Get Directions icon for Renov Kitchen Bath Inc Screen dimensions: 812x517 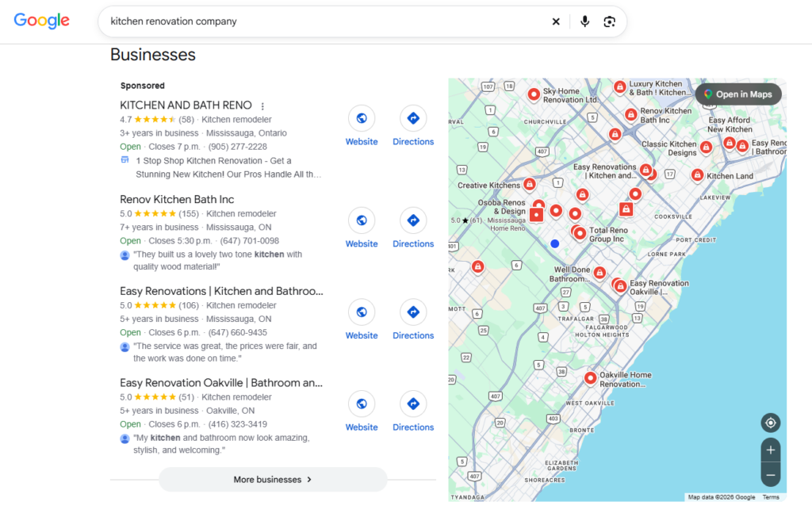(x=413, y=220)
